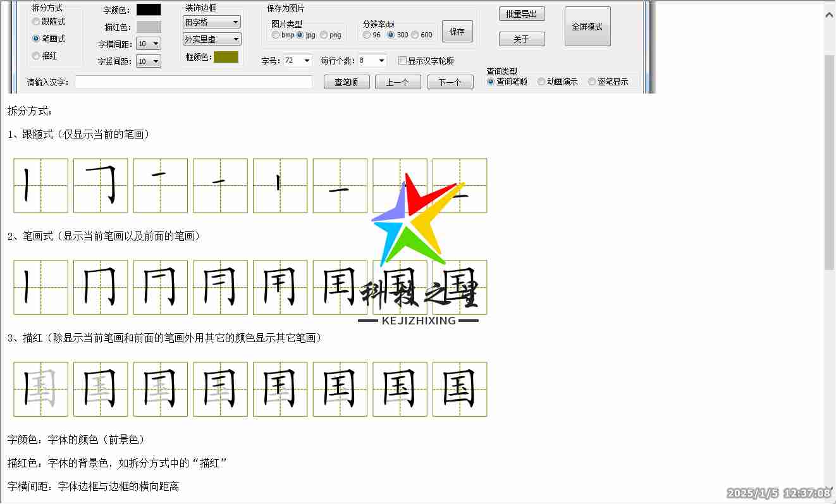Select the 笔画式 split mode
Image resolution: width=836 pixels, height=504 pixels.
point(36,38)
